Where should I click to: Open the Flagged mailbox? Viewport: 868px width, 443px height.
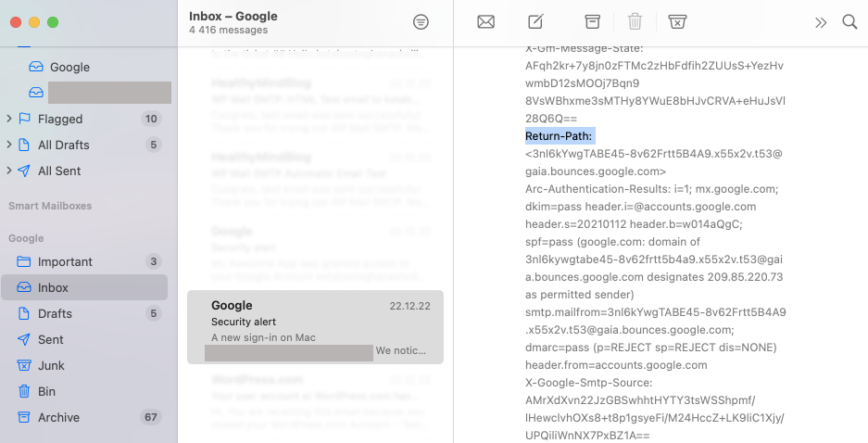click(60, 119)
